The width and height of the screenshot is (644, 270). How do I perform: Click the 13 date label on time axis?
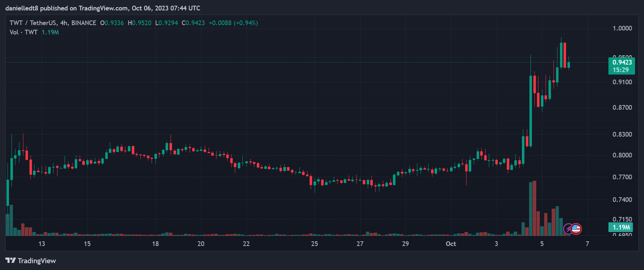[42, 244]
